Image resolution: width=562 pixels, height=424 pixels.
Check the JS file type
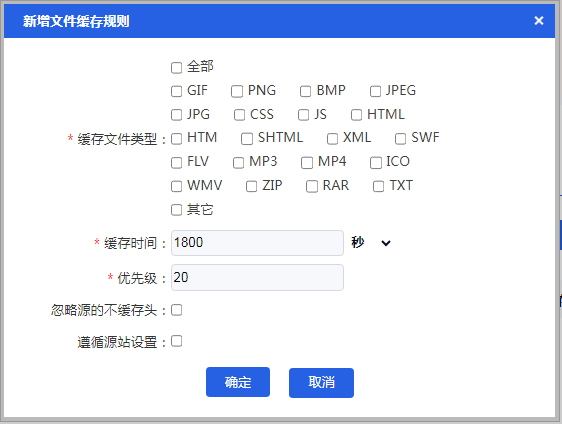(303, 115)
